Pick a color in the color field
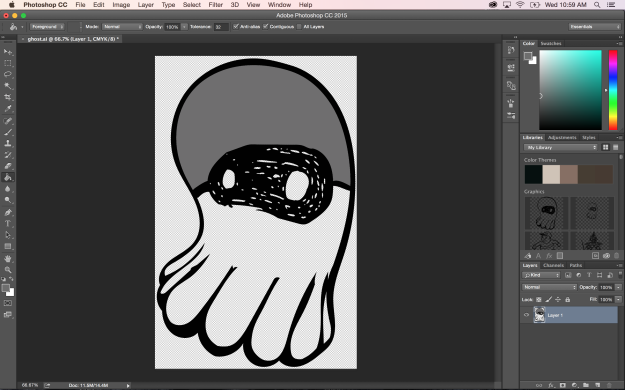Viewport: 625px width, 390px height. pyautogui.click(x=570, y=90)
